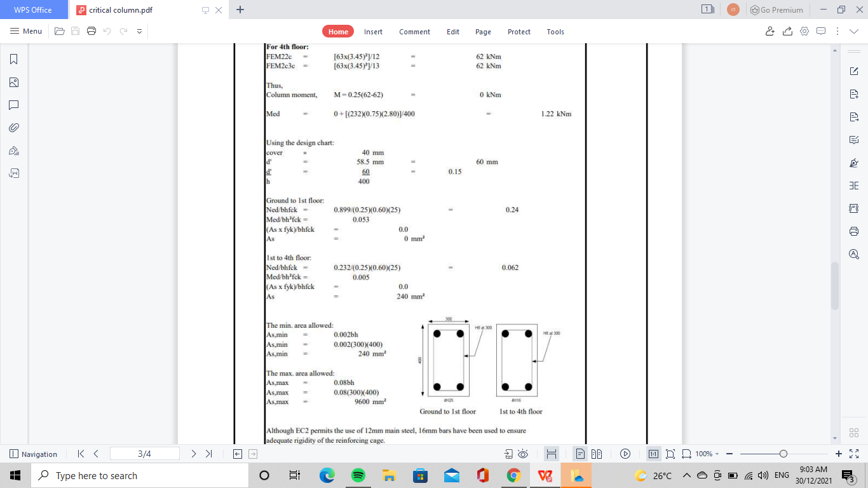868x488 pixels.
Task: Click the previous view back button
Action: click(238, 454)
